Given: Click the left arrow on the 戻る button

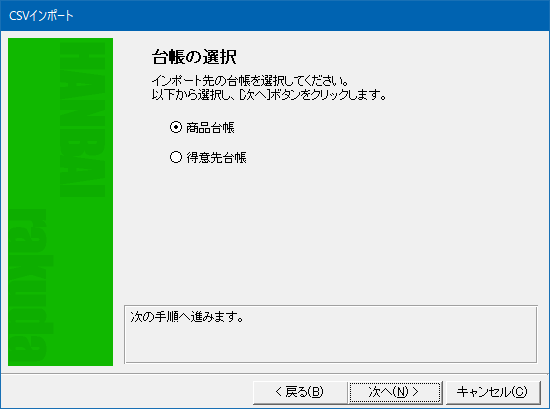Looking at the screenshot, I should click(279, 391).
